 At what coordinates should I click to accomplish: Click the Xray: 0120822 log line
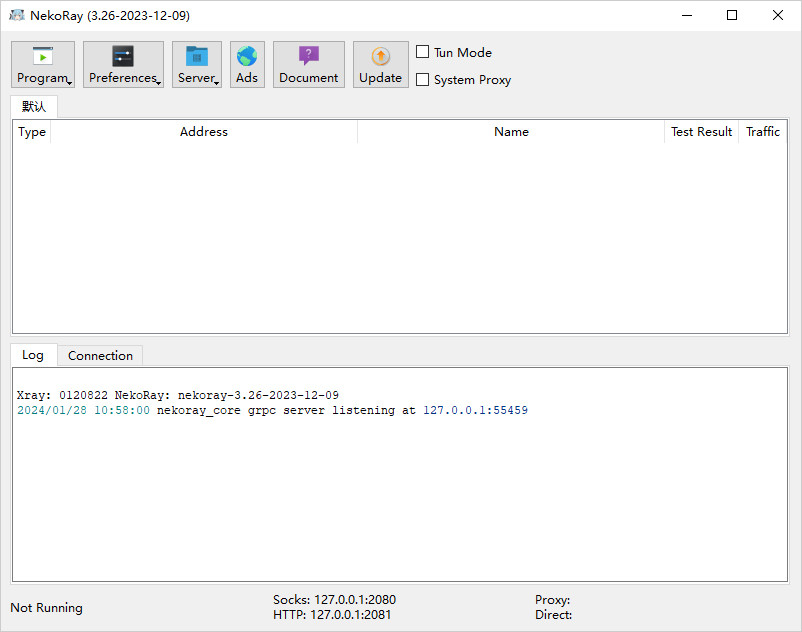pyautogui.click(x=177, y=395)
